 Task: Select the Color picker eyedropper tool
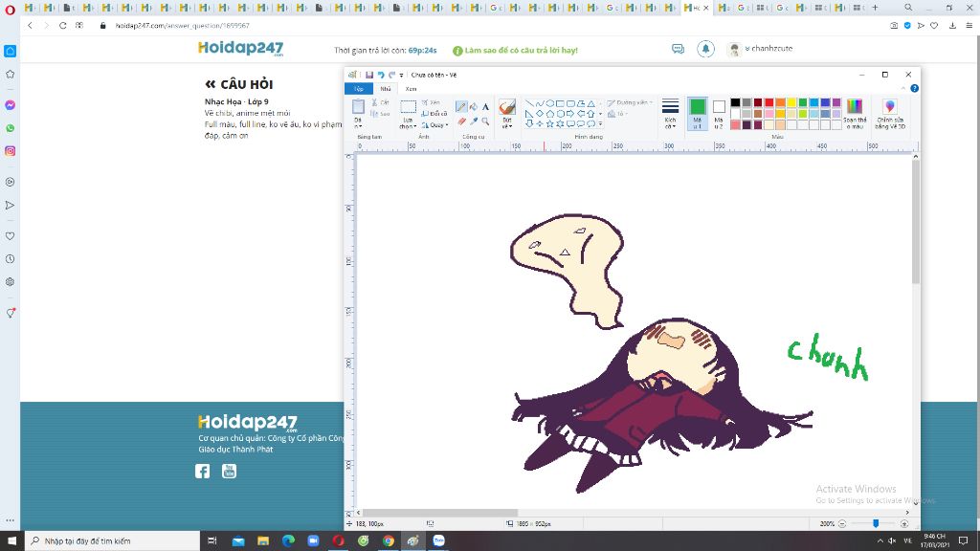(473, 121)
